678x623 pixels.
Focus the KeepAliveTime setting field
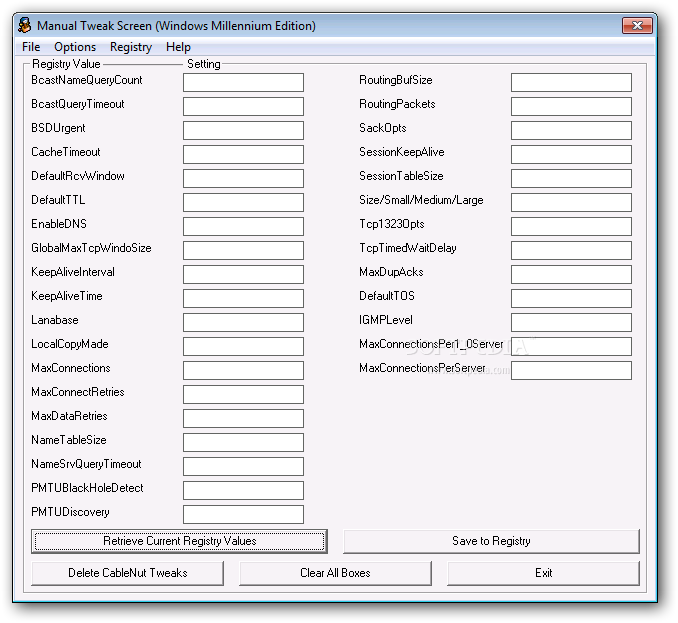point(243,298)
